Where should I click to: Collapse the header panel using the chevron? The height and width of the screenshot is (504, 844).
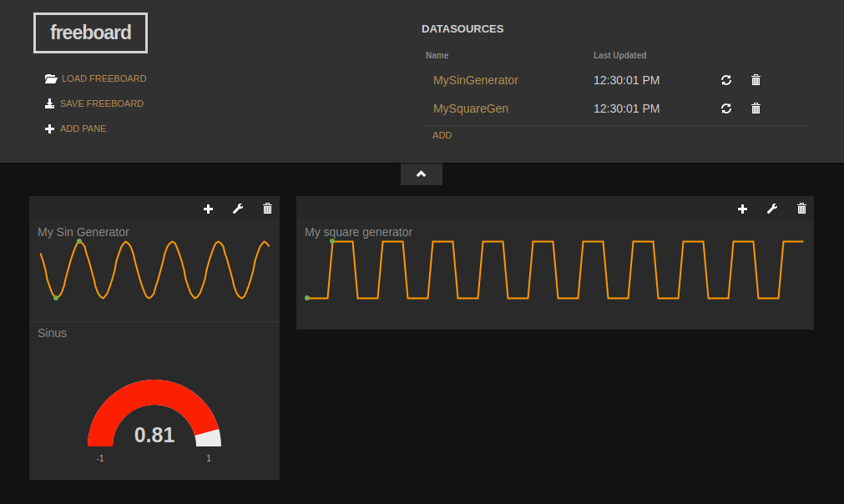click(x=421, y=174)
